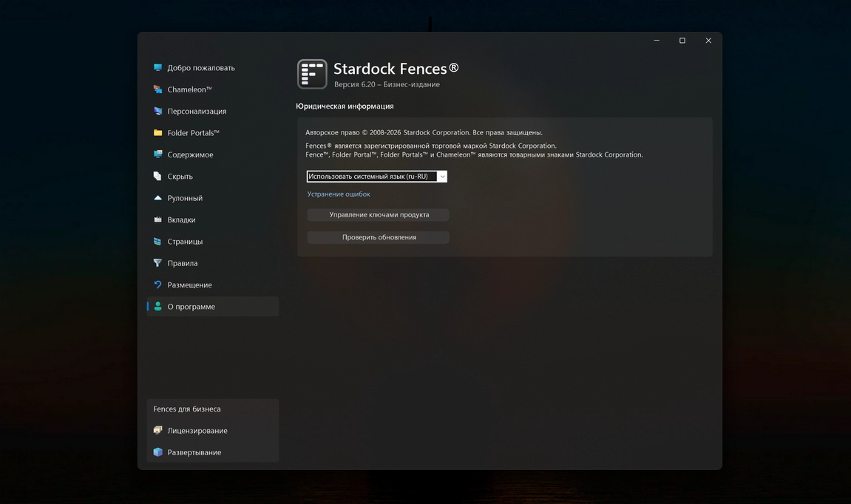851x504 pixels.
Task: Click the Лицензирование certificate icon
Action: [158, 431]
